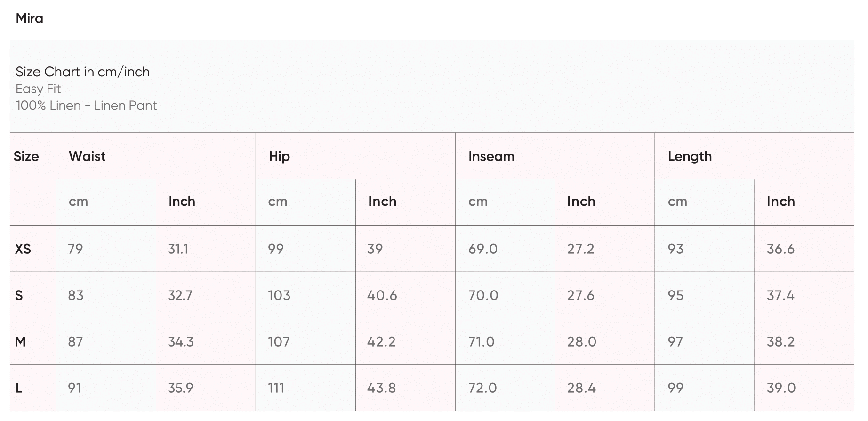The image size is (868, 421).
Task: Click the M hip value 42.2 inch
Action: tap(381, 341)
